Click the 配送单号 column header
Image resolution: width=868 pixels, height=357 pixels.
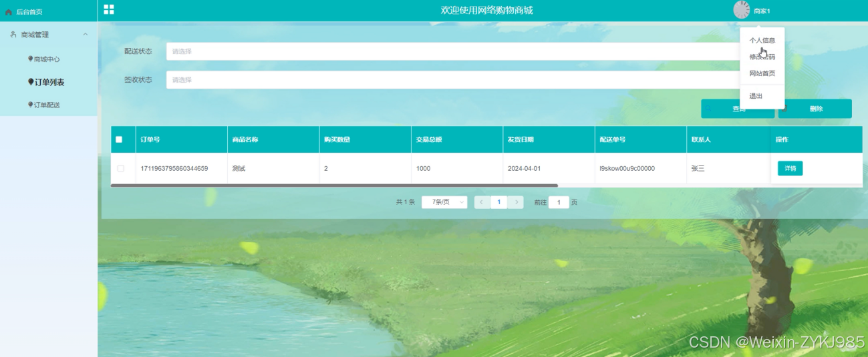pyautogui.click(x=613, y=139)
